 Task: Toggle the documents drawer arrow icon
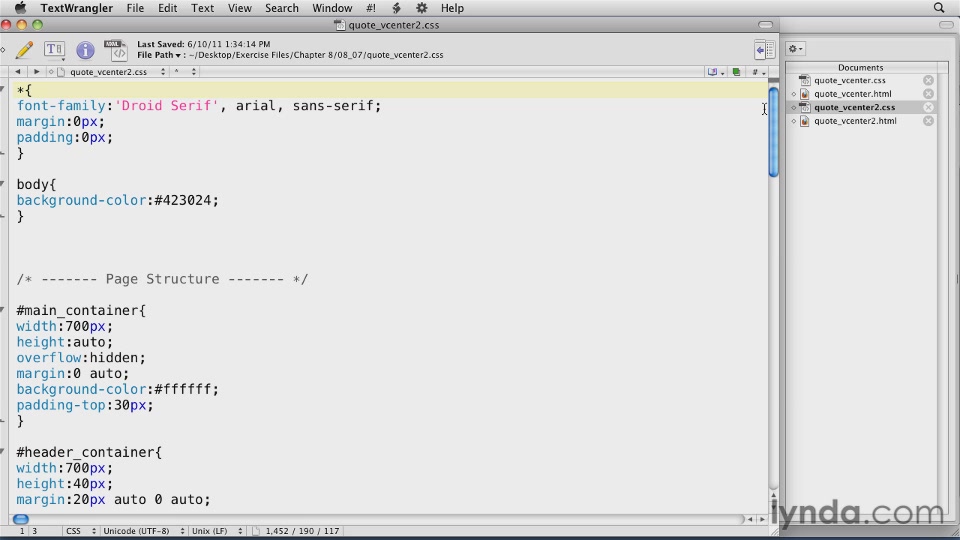764,50
